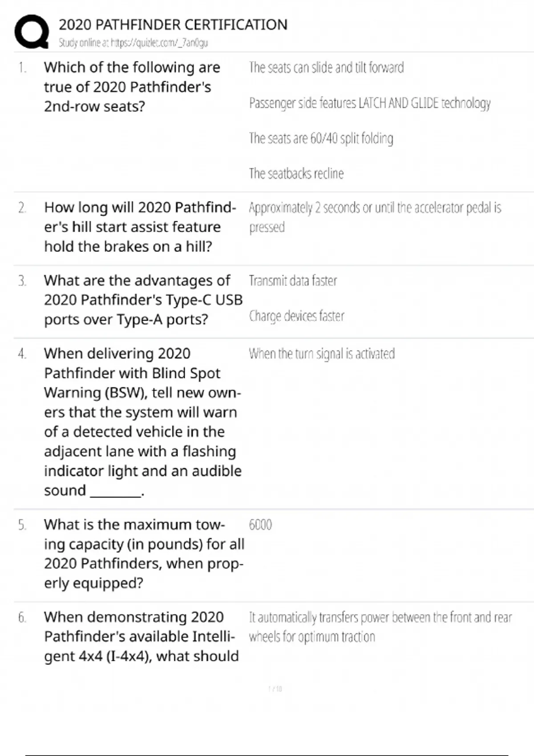This screenshot has width=534, height=756.
Task: Select question 6 about Intelligent 4x4
Action: pyautogui.click(x=141, y=636)
